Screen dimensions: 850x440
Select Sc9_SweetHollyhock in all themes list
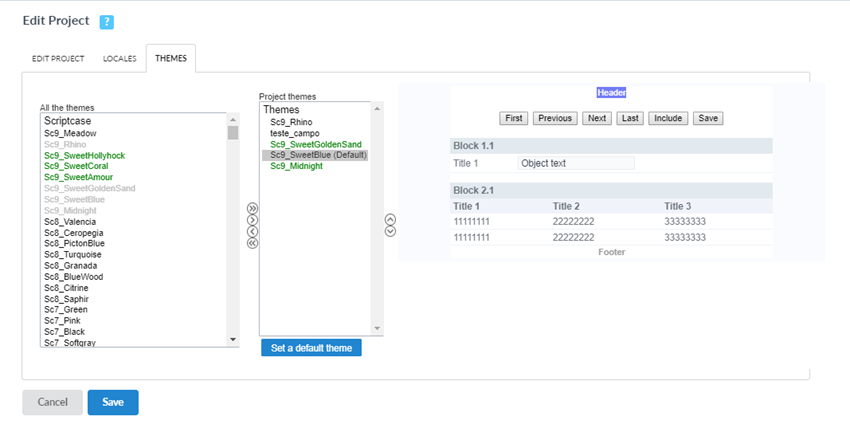[x=83, y=155]
